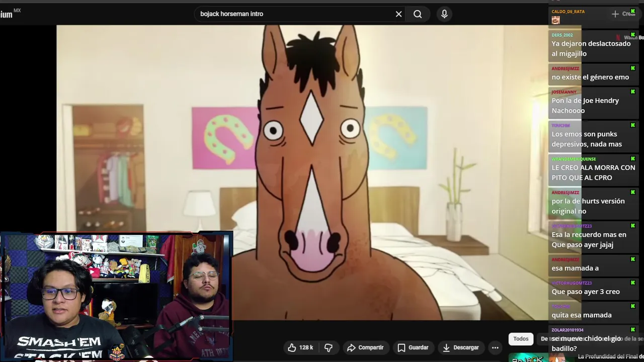Open the Crear plus button

click(x=623, y=14)
